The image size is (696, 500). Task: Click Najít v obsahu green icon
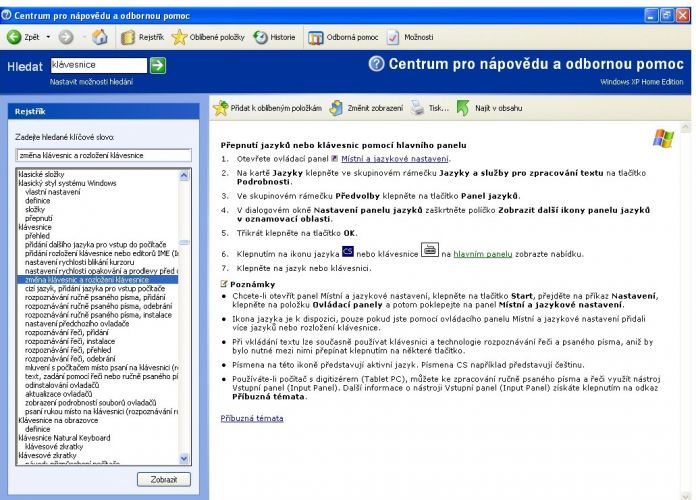pos(463,108)
